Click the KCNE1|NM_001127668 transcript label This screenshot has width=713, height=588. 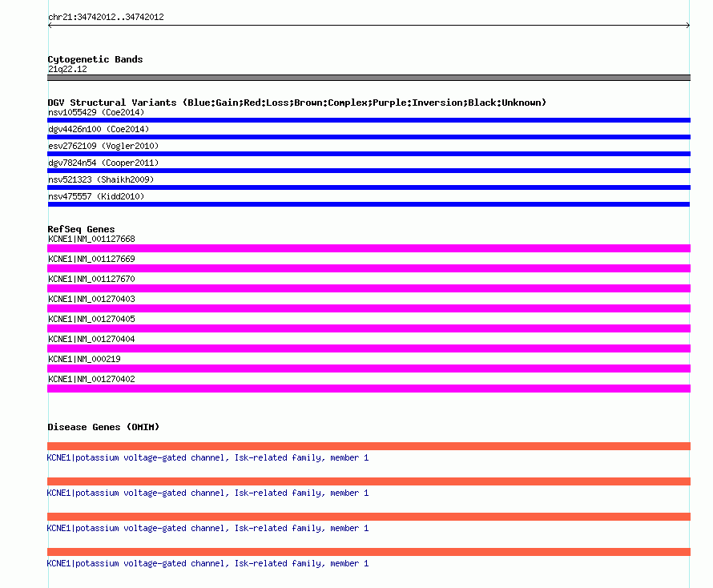click(x=91, y=240)
